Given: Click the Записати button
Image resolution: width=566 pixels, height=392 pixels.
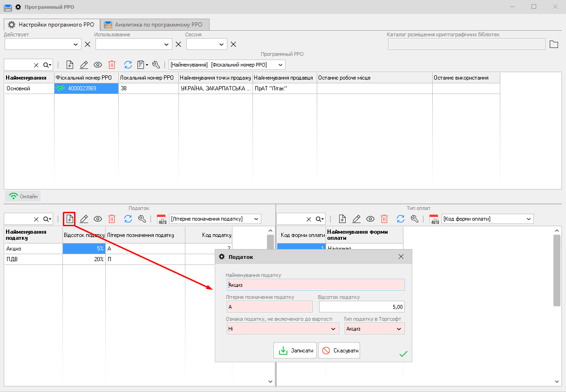Looking at the screenshot, I should pyautogui.click(x=295, y=351).
